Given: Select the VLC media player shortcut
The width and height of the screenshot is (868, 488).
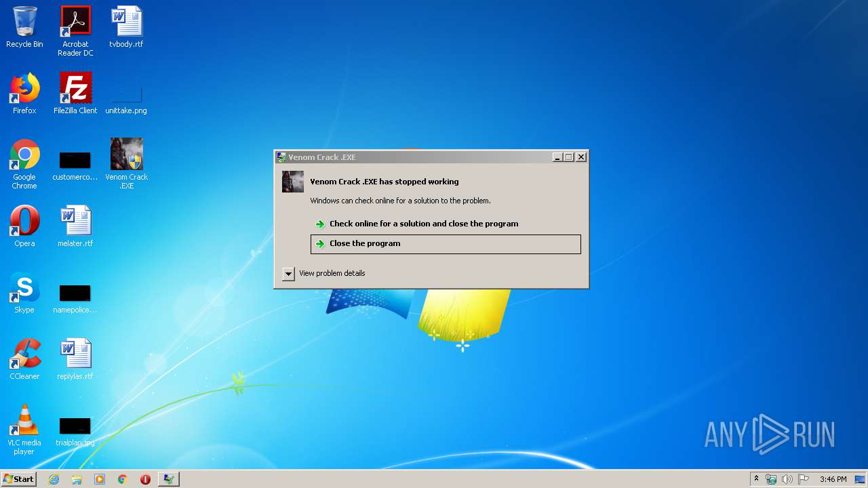Looking at the screenshot, I should tap(24, 430).
